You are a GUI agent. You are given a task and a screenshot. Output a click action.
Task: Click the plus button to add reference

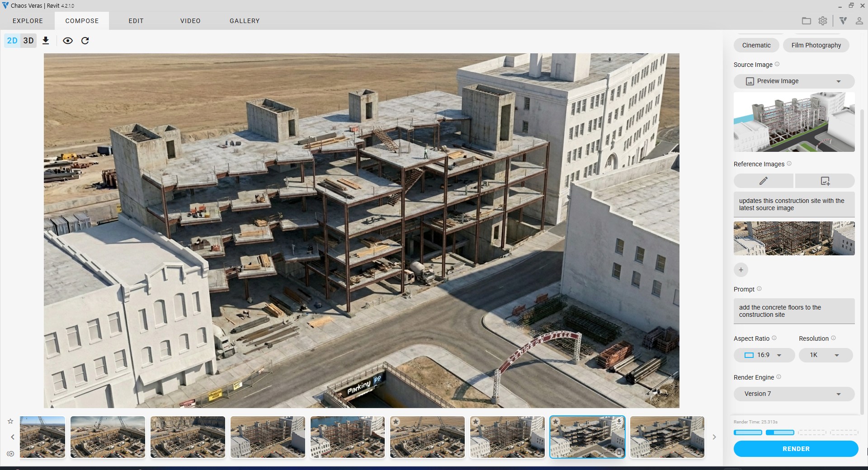741,270
